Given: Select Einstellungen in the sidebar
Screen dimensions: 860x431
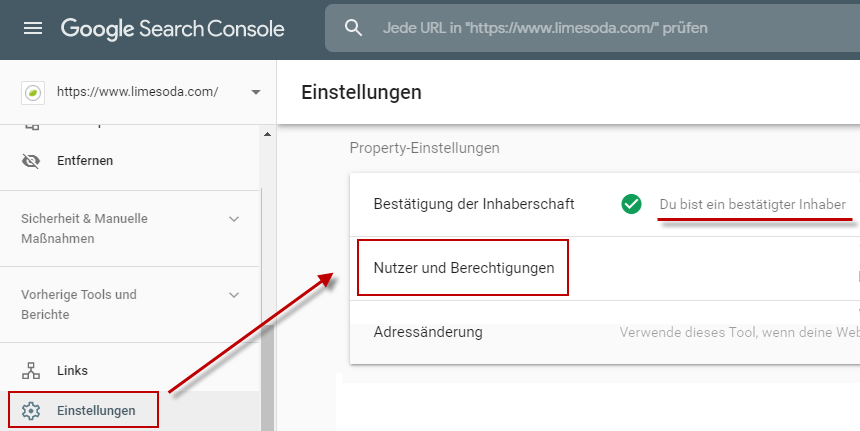Looking at the screenshot, I should [96, 410].
